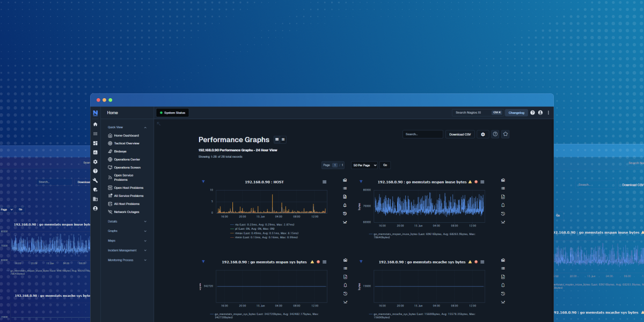The width and height of the screenshot is (644, 322).
Task: Open the help question mark icon in the header
Action: pos(532,113)
